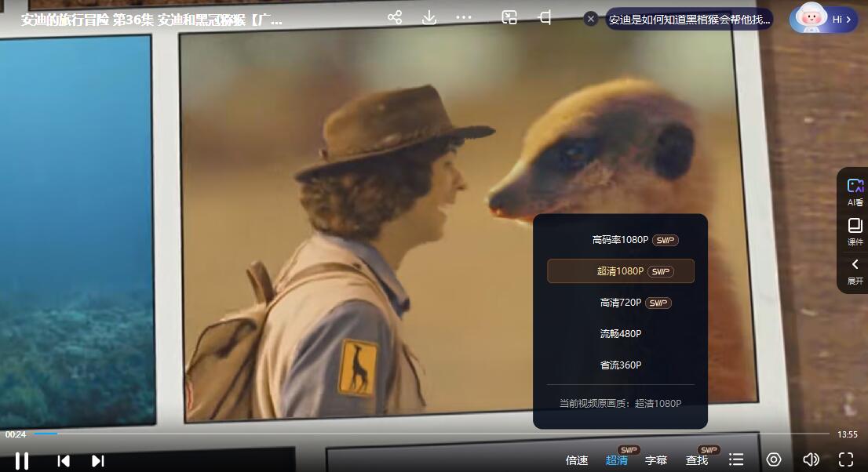868x472 pixels.
Task: Skip to the next episode
Action: [x=98, y=460]
